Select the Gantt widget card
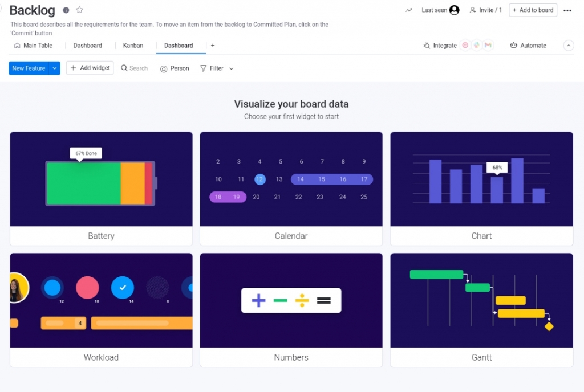The image size is (584, 392). point(481,309)
